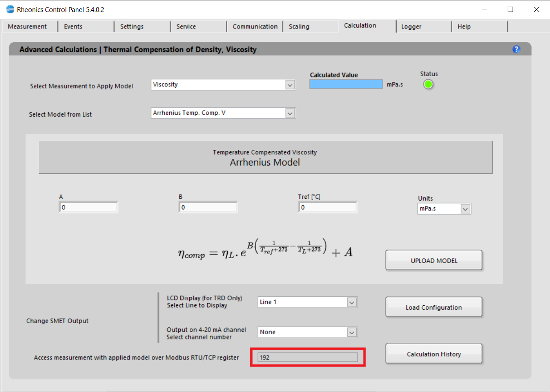This screenshot has width=550, height=392.
Task: Open the 4-20 mA channel number dropdown
Action: click(308, 332)
